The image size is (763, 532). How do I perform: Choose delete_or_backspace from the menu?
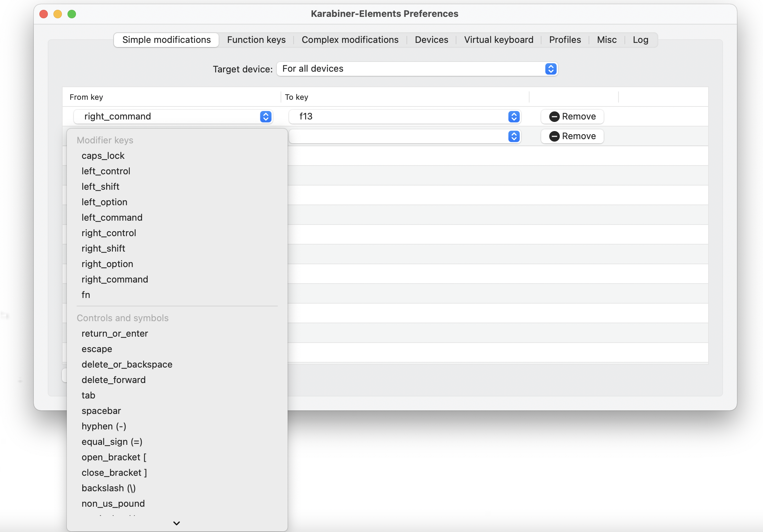(x=127, y=364)
